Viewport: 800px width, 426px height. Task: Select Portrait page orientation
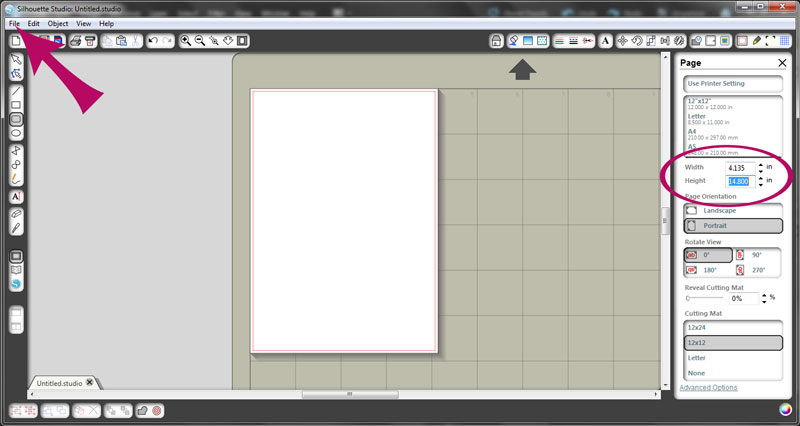(x=733, y=225)
